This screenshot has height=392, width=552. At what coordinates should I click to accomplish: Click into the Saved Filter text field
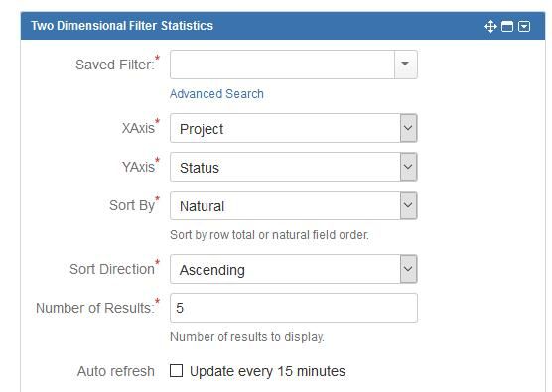(x=282, y=65)
